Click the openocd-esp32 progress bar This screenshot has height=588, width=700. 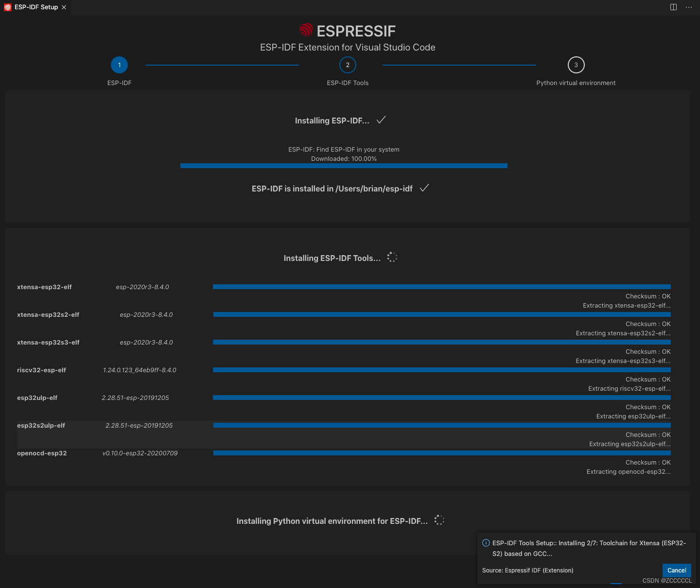442,453
